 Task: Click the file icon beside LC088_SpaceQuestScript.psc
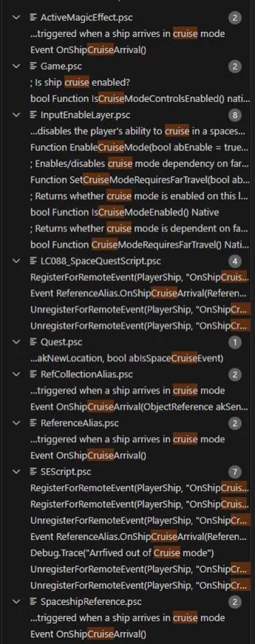click(33, 261)
